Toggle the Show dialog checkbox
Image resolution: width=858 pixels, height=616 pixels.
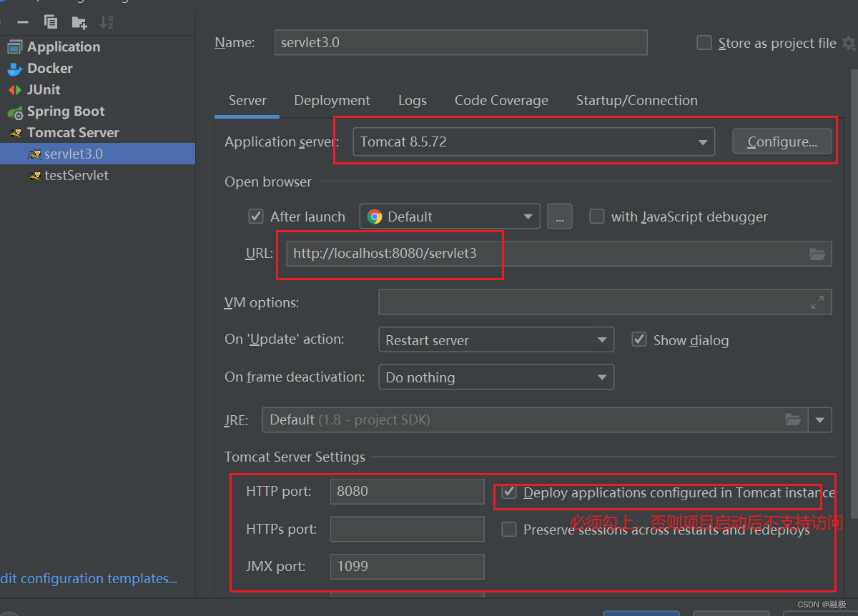pyautogui.click(x=639, y=339)
